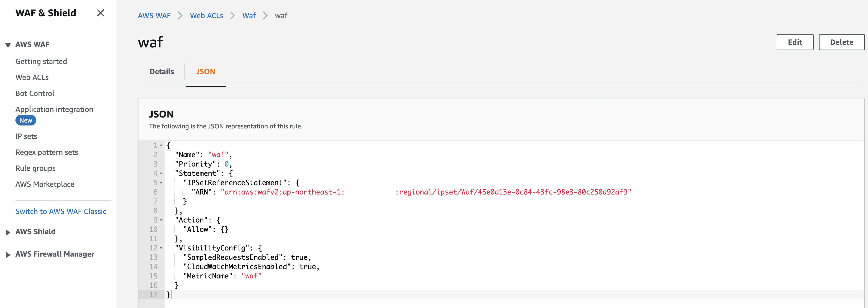Click the Edit button
The width and height of the screenshot is (868, 308).
point(795,42)
